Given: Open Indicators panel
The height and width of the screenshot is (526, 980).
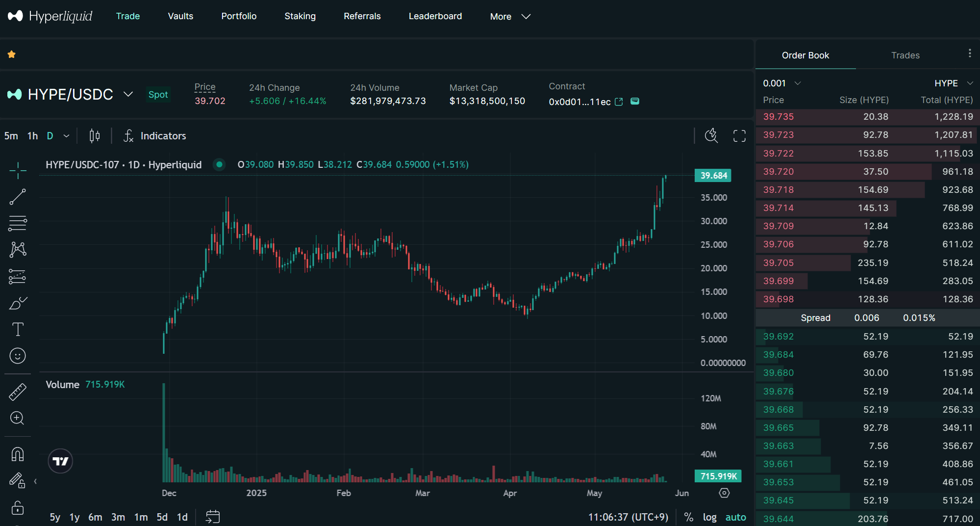Looking at the screenshot, I should tap(155, 136).
